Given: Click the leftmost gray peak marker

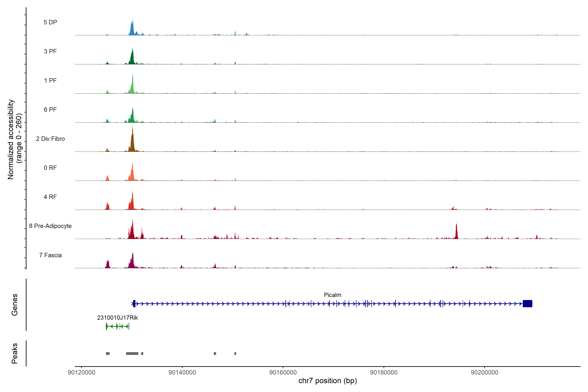Looking at the screenshot, I should 108,353.
